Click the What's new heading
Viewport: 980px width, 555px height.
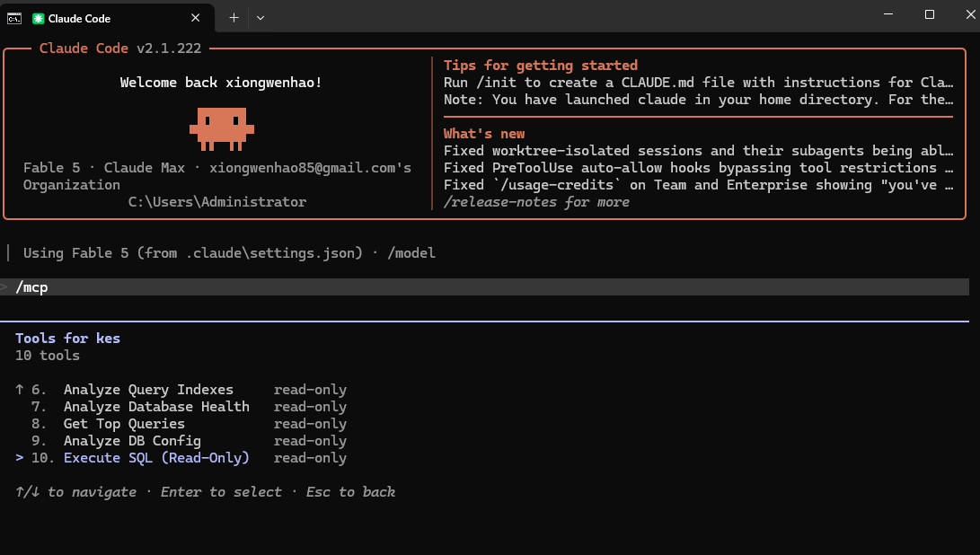tap(484, 133)
